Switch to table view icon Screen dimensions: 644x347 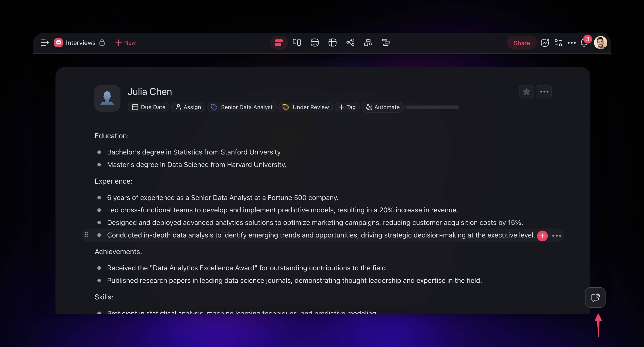coord(332,43)
